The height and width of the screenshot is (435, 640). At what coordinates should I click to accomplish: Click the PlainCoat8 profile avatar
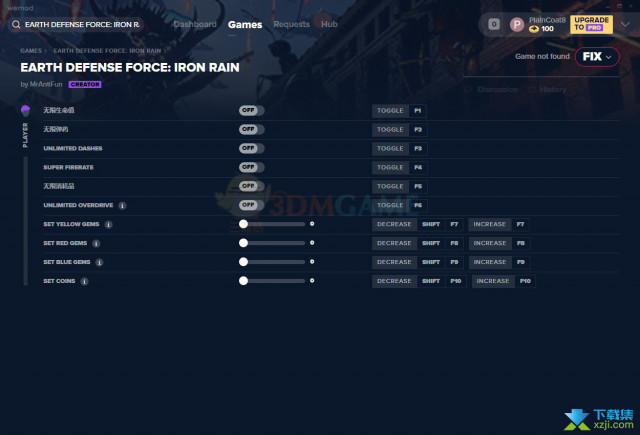[x=517, y=24]
